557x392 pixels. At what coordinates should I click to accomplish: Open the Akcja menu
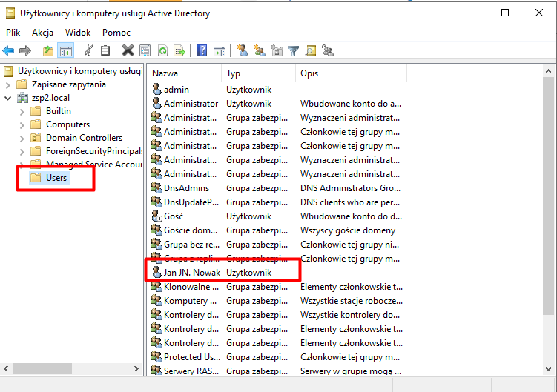[x=42, y=33]
